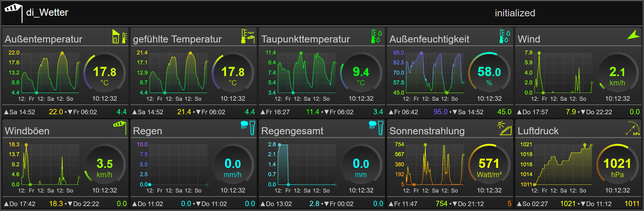Click the 58.0 % humidity gauge
Image resolution: width=644 pixels, height=211 pixels.
click(489, 73)
